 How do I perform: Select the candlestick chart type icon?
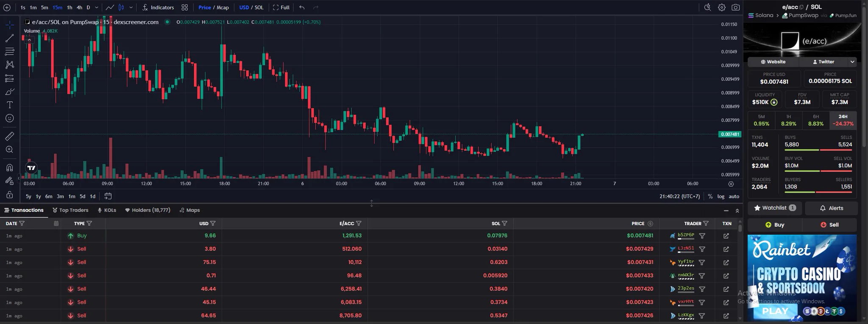(121, 7)
